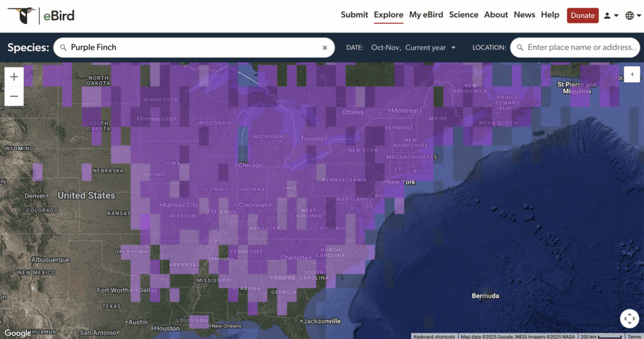Open map Keyboard shortcuts
The width and height of the screenshot is (644, 339).
(434, 336)
